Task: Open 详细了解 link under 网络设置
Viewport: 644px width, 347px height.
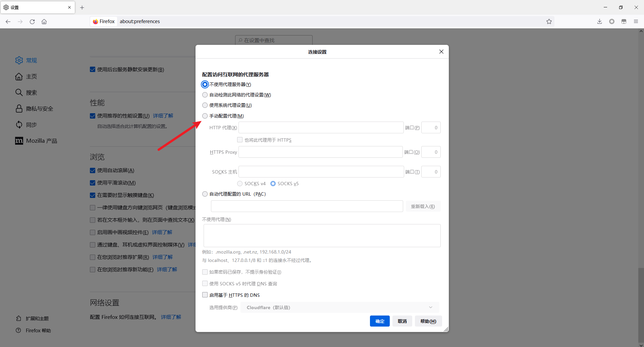Action: pos(171,317)
